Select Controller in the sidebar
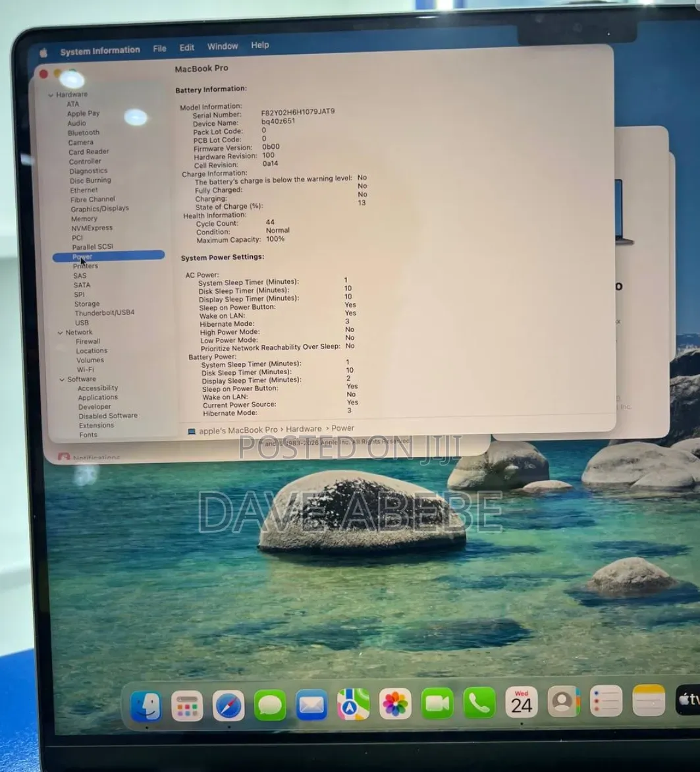 [x=85, y=161]
